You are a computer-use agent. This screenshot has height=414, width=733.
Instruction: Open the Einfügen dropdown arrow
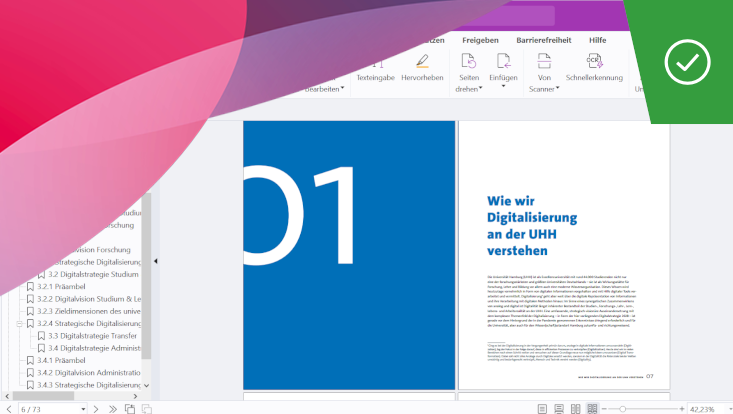tap(503, 86)
